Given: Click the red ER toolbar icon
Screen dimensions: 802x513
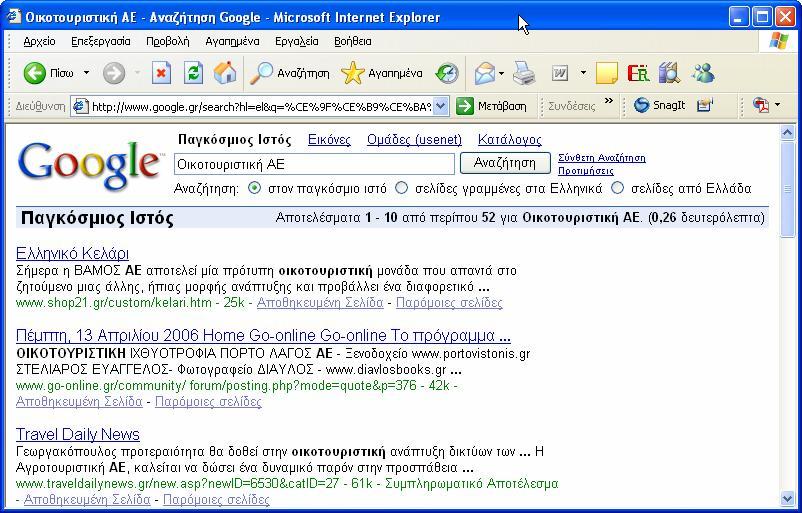Looking at the screenshot, I should click(x=638, y=74).
